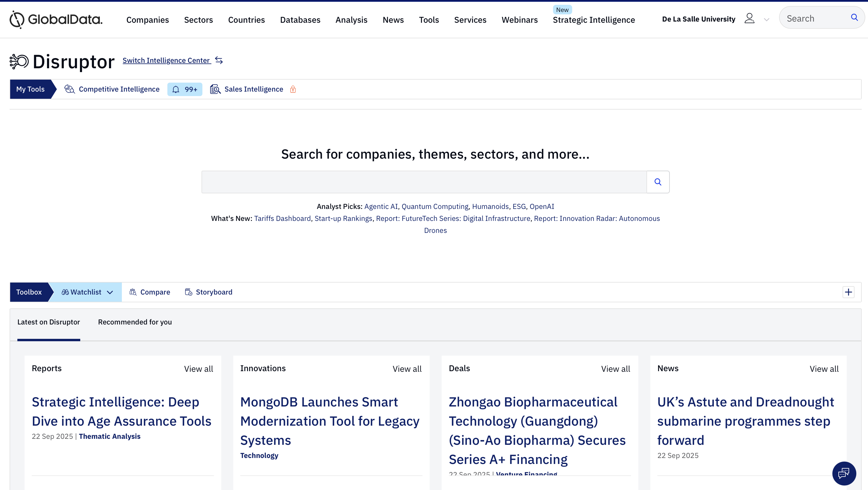Click the plus icon in Toolbox bar

848,292
